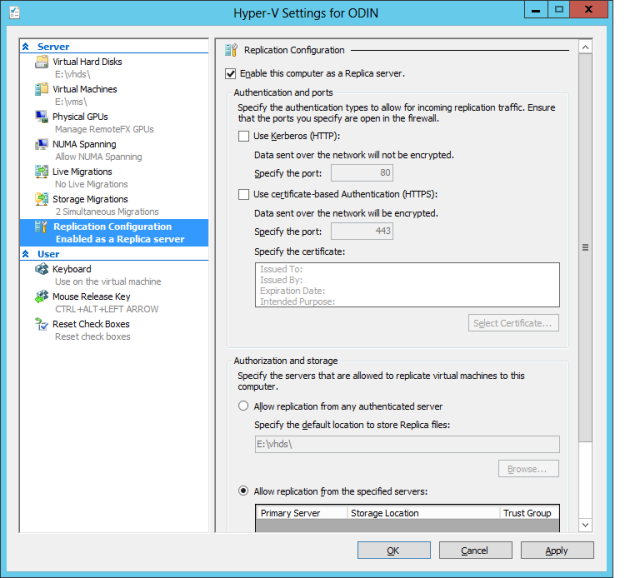Open Virtual Machines settings
This screenshot has width=640, height=578.
[84, 89]
